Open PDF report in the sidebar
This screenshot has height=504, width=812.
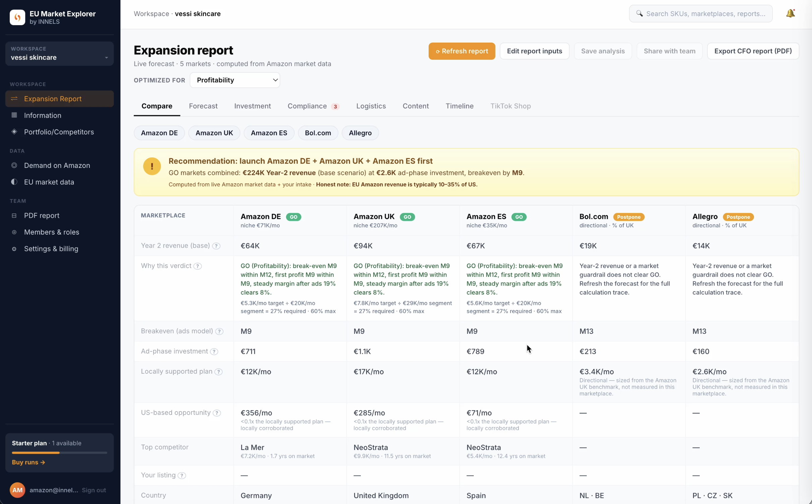59,215
